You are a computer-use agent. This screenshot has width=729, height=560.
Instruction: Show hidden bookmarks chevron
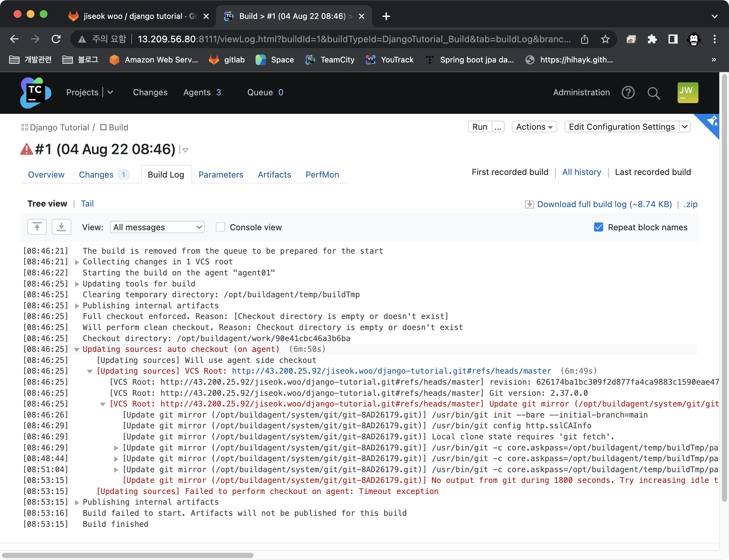714,60
